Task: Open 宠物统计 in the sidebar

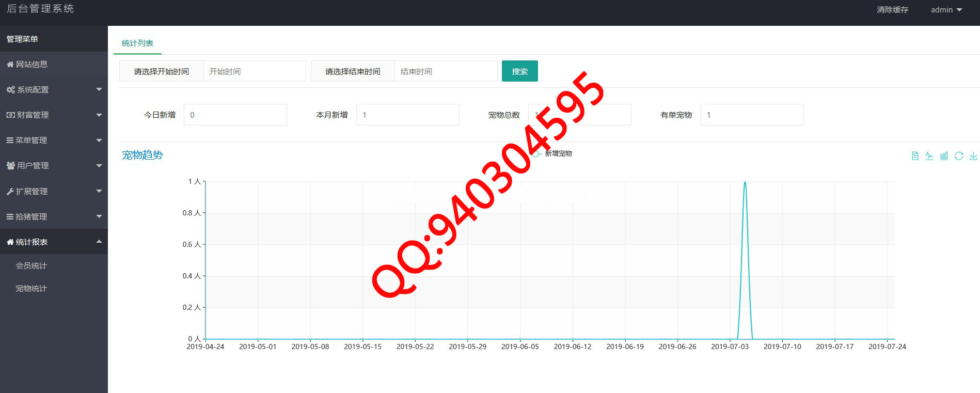Action: 31,289
